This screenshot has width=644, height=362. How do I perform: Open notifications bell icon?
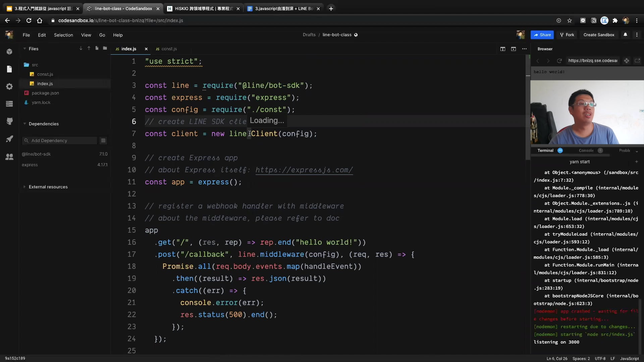tap(625, 35)
